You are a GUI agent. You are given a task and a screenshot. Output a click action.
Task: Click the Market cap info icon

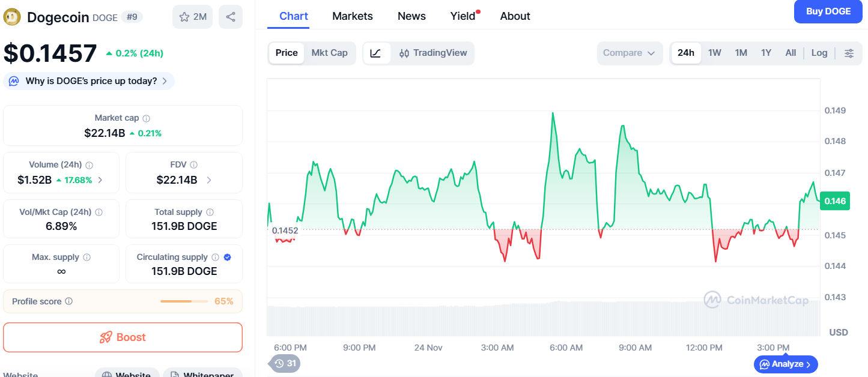(147, 118)
